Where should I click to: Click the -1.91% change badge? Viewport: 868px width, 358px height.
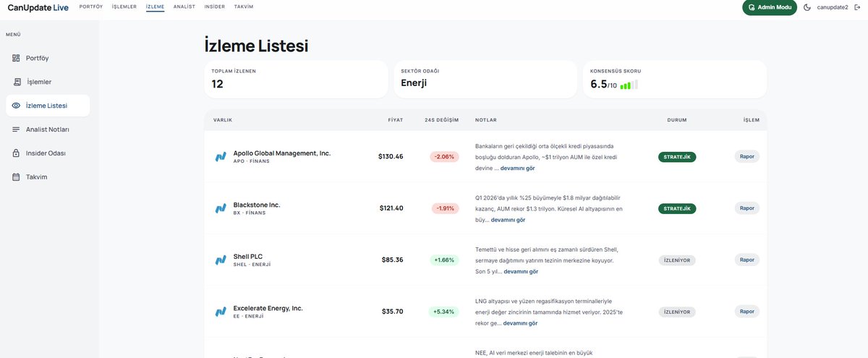444,208
